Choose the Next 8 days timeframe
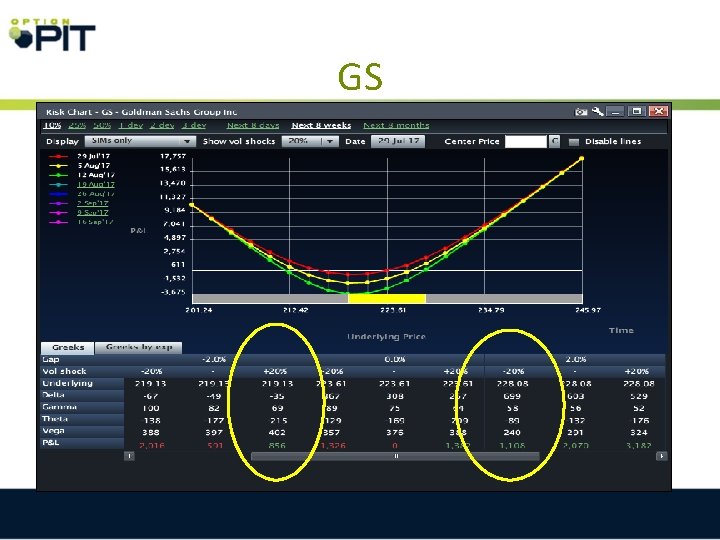This screenshot has height=540, width=720. pos(253,125)
